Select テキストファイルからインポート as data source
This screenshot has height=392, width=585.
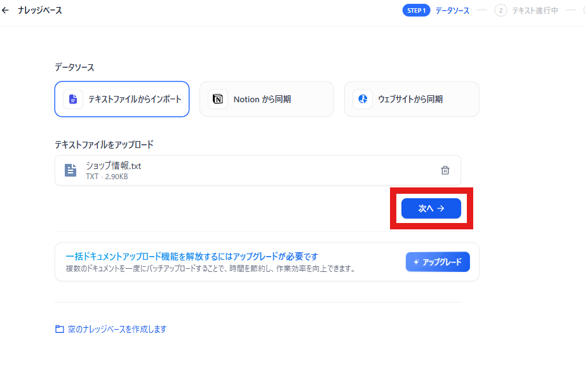[x=122, y=99]
